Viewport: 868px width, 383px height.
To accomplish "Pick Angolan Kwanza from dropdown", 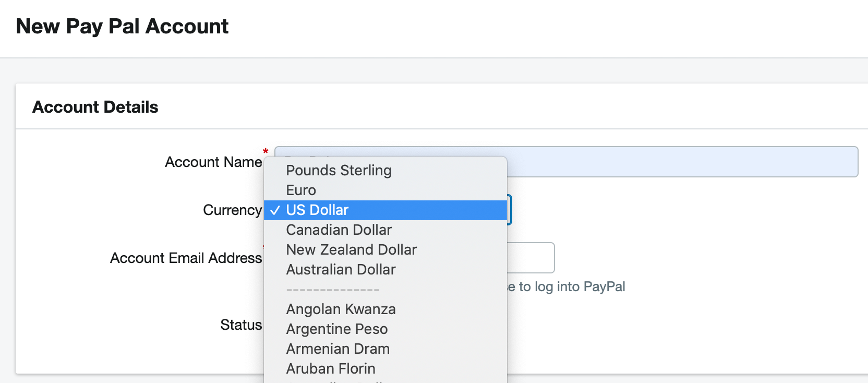I will tap(385, 309).
